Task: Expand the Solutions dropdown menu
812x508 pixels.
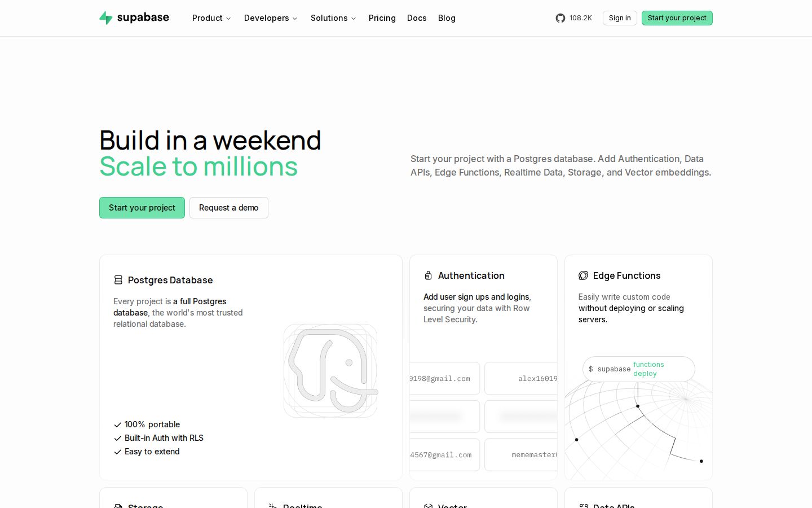Action: (333, 18)
